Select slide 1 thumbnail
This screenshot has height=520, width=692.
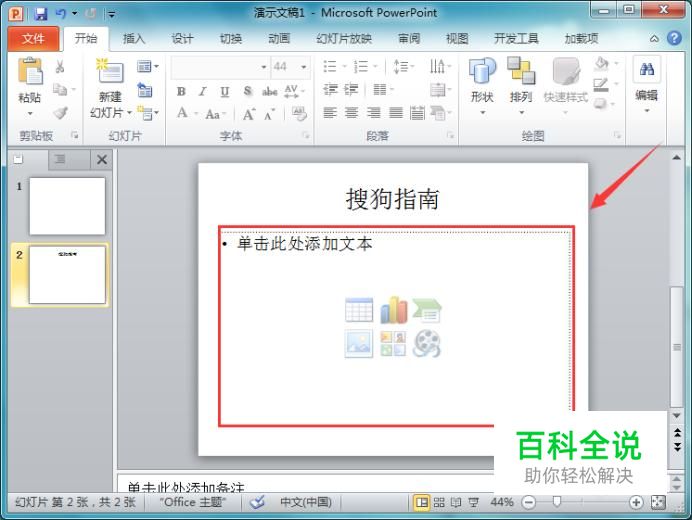(67, 206)
